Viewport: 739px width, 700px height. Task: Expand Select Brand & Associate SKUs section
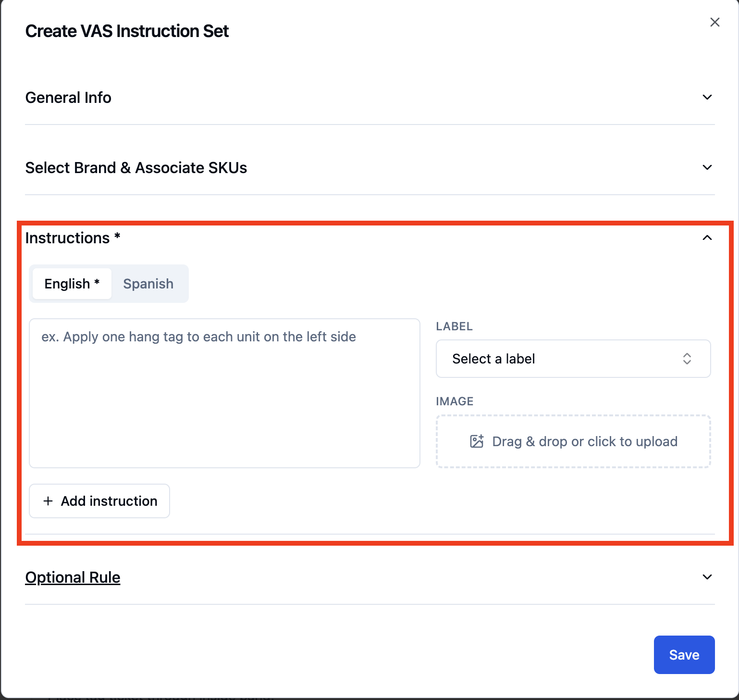pos(707,167)
